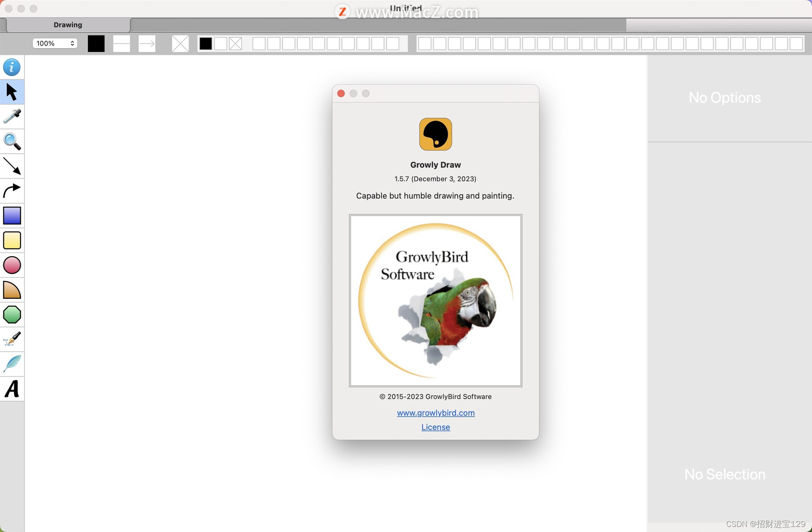Click the Growly Draw app icon
The image size is (812, 532).
pyautogui.click(x=436, y=134)
